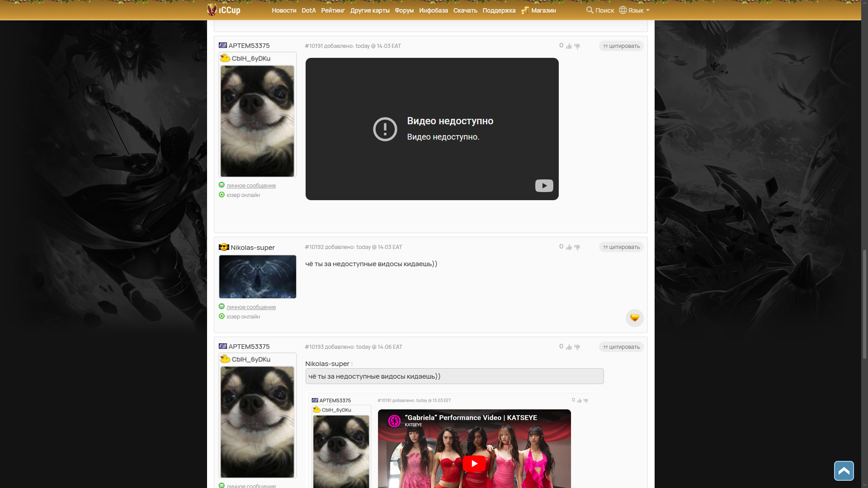The height and width of the screenshot is (488, 868).
Task: Click the Магазин coins icon
Action: pos(525,10)
